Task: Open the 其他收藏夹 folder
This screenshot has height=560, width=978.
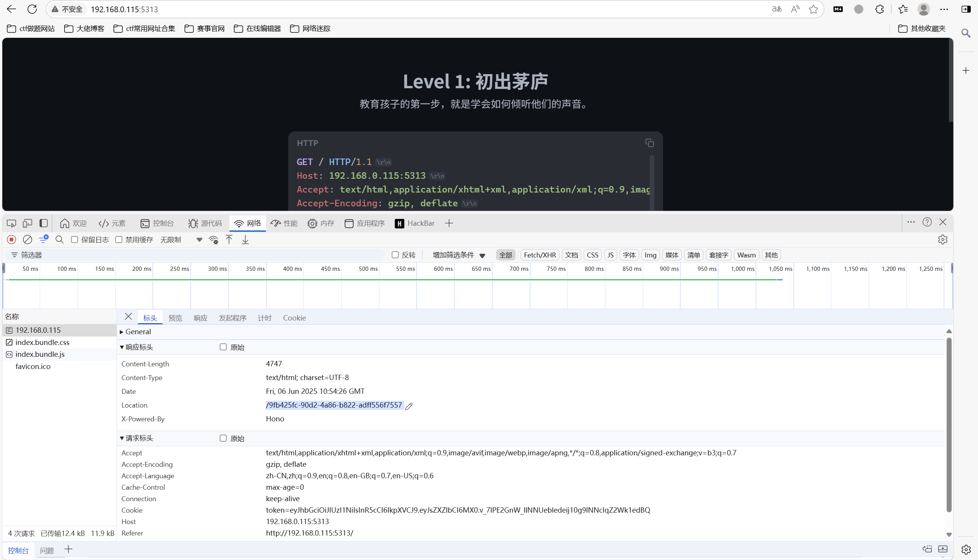Action: coord(921,29)
